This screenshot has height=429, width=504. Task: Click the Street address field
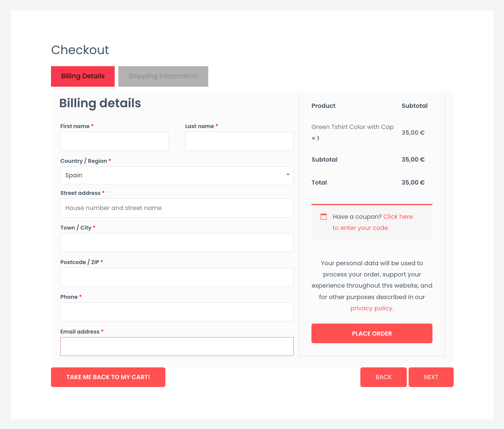[x=177, y=208]
